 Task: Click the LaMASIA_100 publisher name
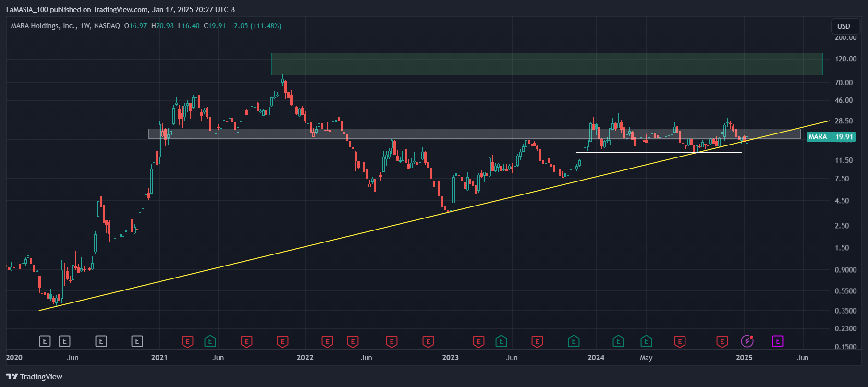[27, 9]
